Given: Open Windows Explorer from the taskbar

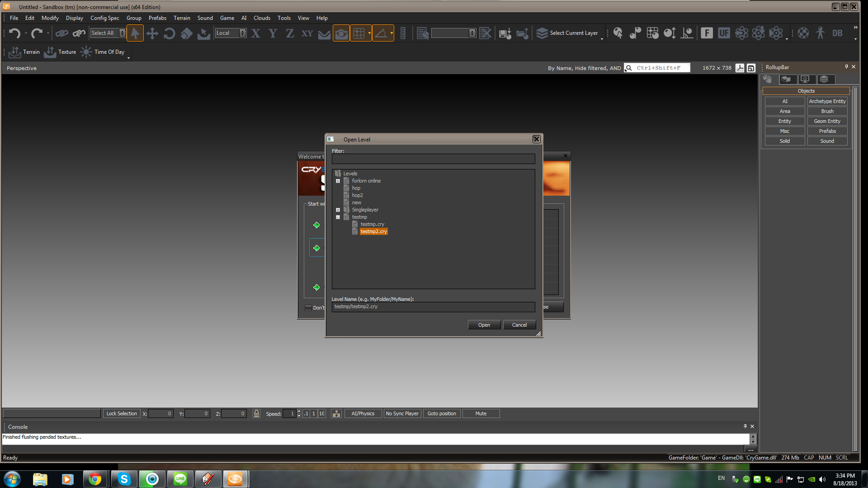Looking at the screenshot, I should click(x=40, y=479).
